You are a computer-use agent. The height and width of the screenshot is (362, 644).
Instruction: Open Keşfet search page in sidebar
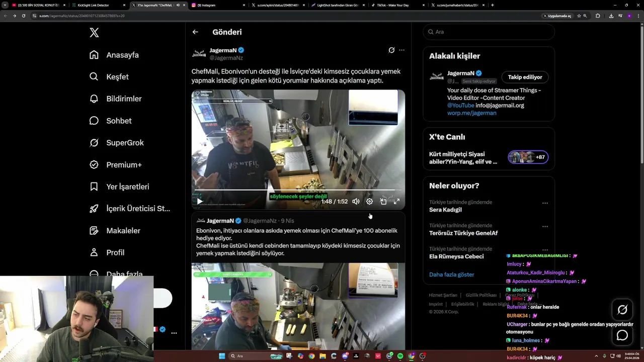pyautogui.click(x=109, y=77)
